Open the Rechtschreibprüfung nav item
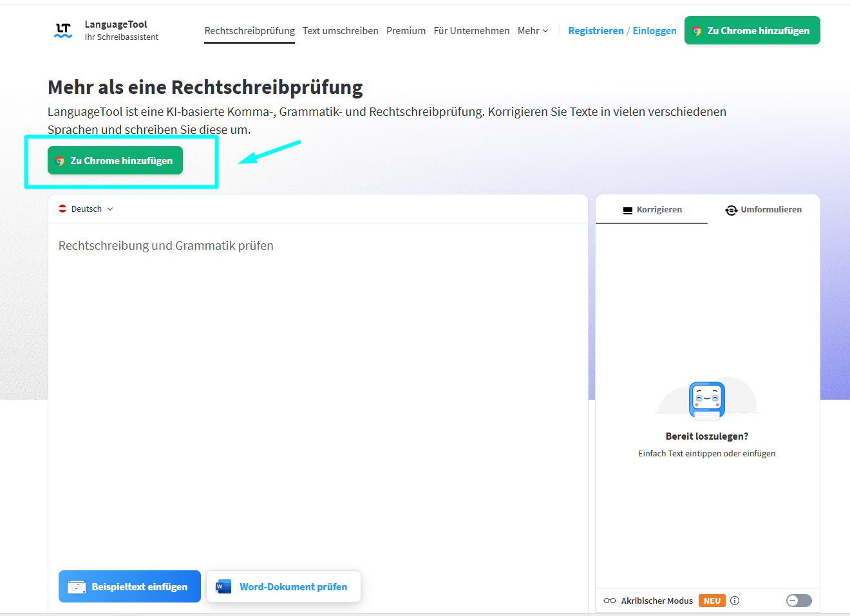The image size is (850, 616). [250, 31]
